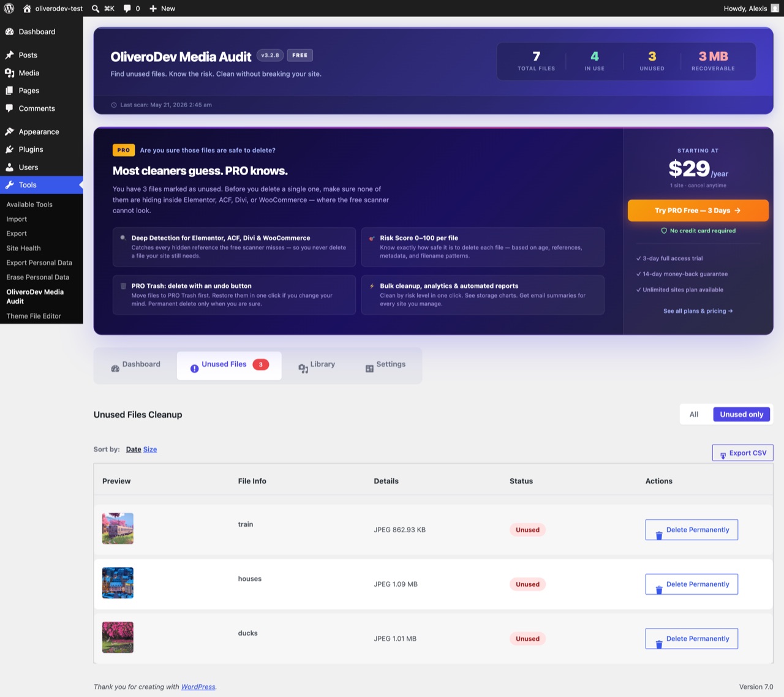
Task: Open Site Health submenu item
Action: coord(23,249)
